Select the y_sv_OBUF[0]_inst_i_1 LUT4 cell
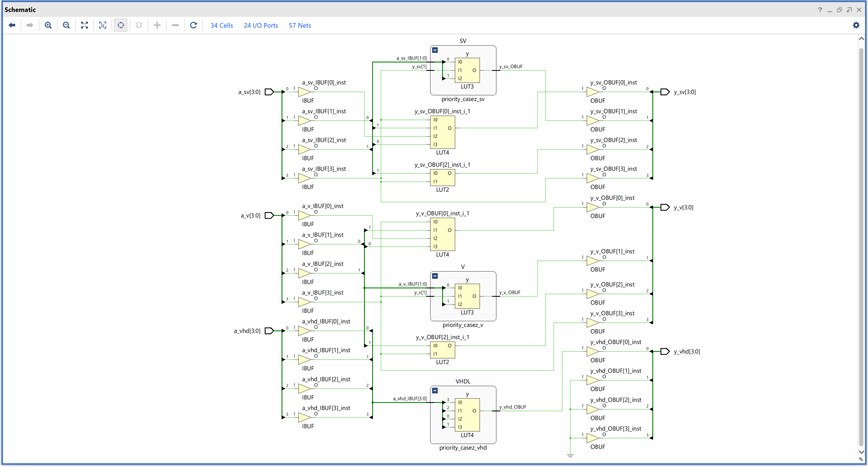The width and height of the screenshot is (868, 467). click(442, 132)
